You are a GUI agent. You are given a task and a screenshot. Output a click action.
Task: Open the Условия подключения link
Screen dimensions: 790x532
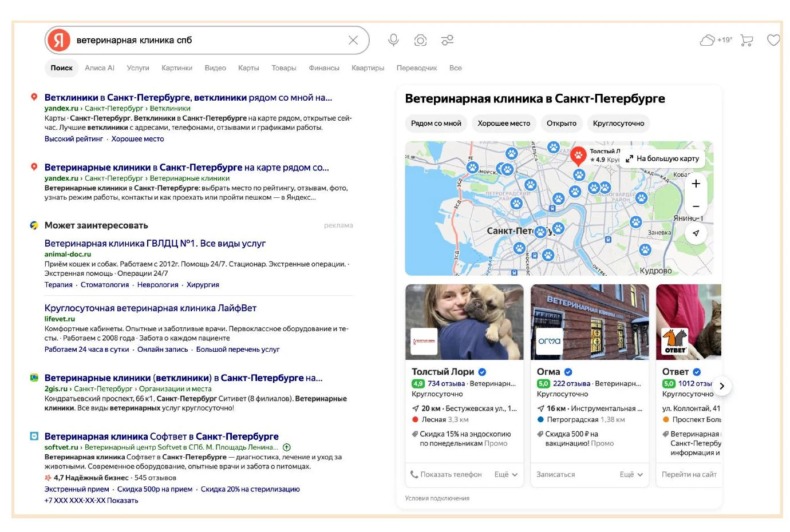click(437, 498)
